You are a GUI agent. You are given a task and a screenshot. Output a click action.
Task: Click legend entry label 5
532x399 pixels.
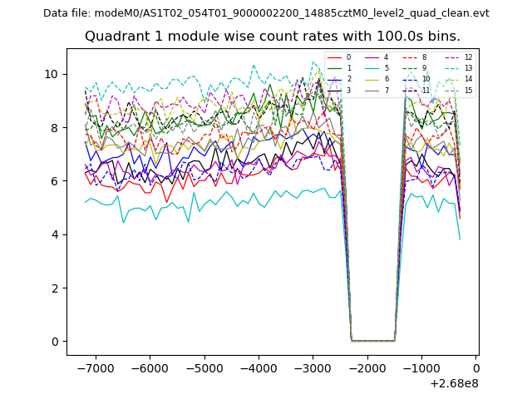tap(386, 68)
